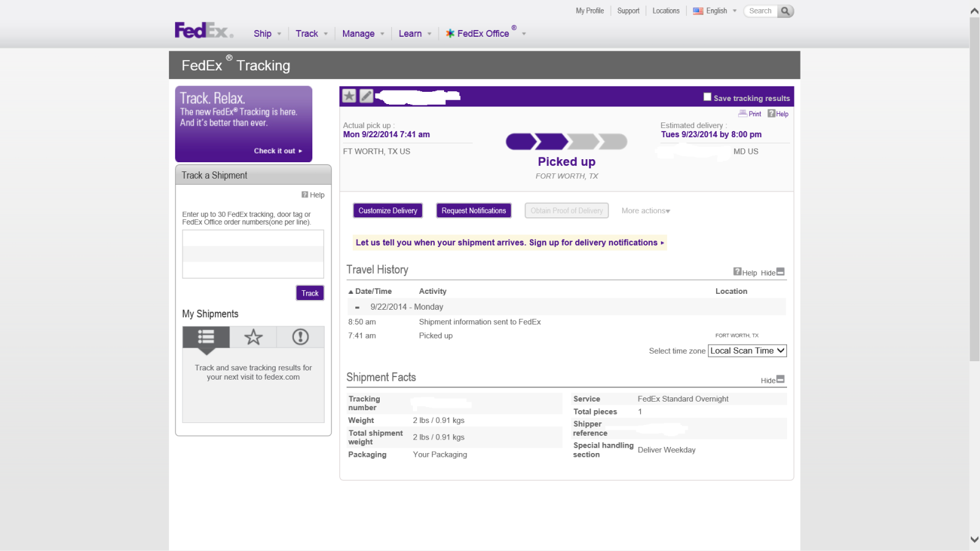Click the browser scrollbar down arrow

tap(974, 539)
